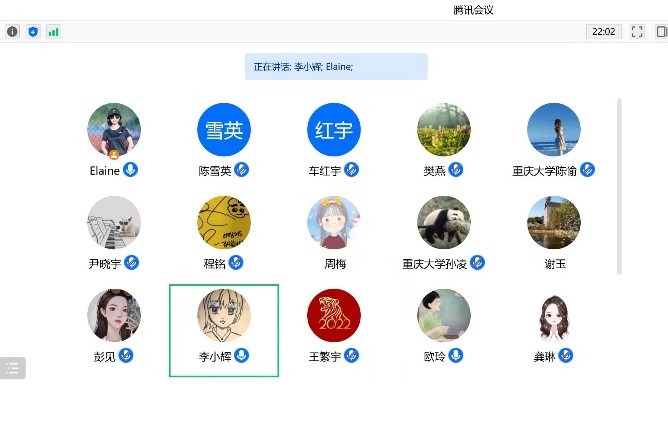Click the active microphone icon beside 欧玲
This screenshot has width=668, height=421.
(x=455, y=355)
